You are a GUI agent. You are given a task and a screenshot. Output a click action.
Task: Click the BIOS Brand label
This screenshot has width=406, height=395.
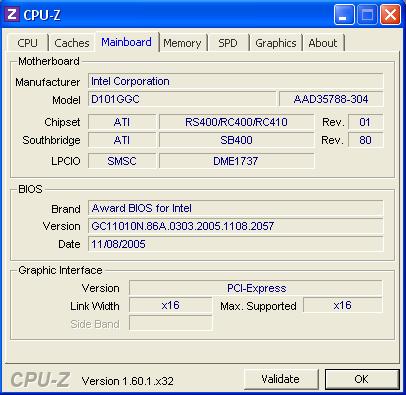[x=66, y=209]
